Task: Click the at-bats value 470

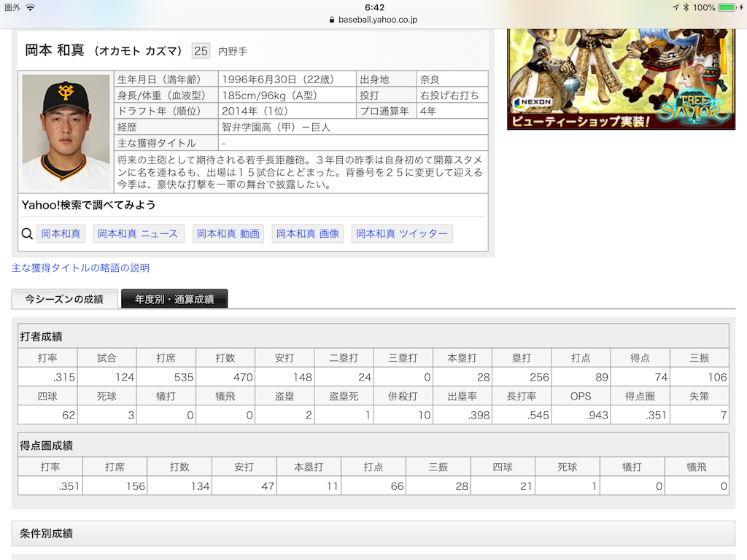Action: pyautogui.click(x=243, y=377)
